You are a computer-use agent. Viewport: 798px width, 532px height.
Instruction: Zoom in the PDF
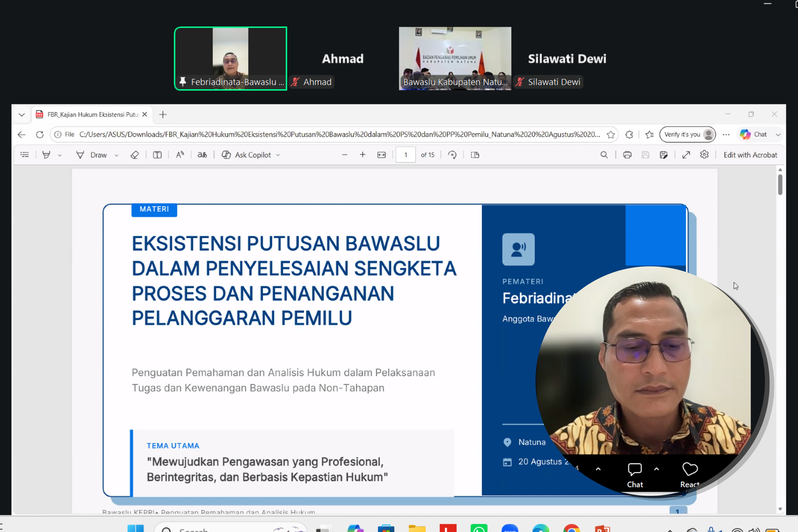[363, 155]
